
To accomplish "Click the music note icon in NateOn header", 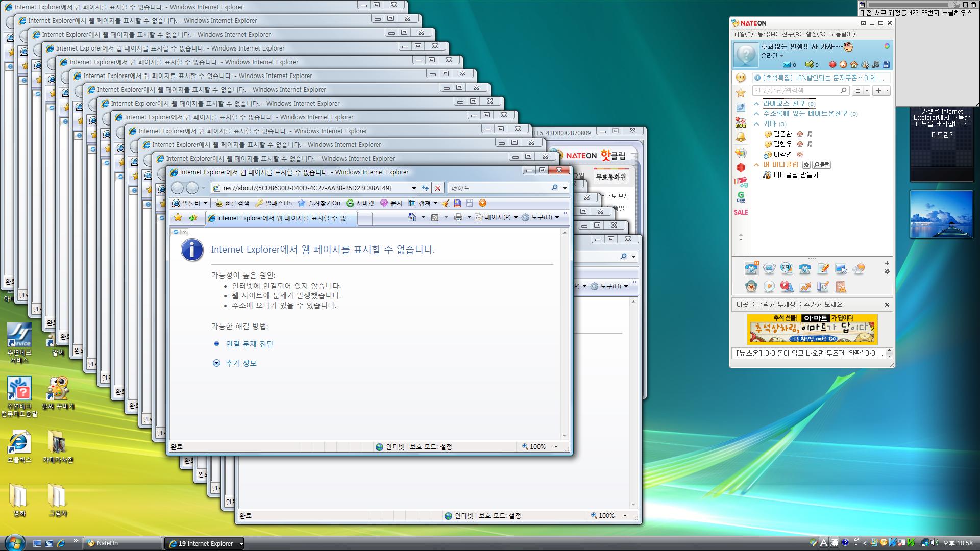I will [x=876, y=65].
